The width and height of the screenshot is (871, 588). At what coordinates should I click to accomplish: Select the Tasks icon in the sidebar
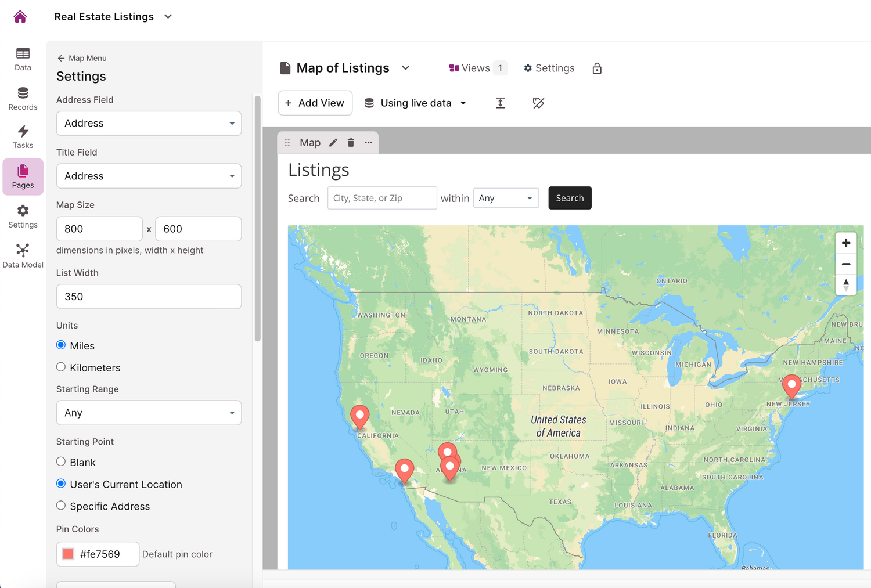point(23,136)
